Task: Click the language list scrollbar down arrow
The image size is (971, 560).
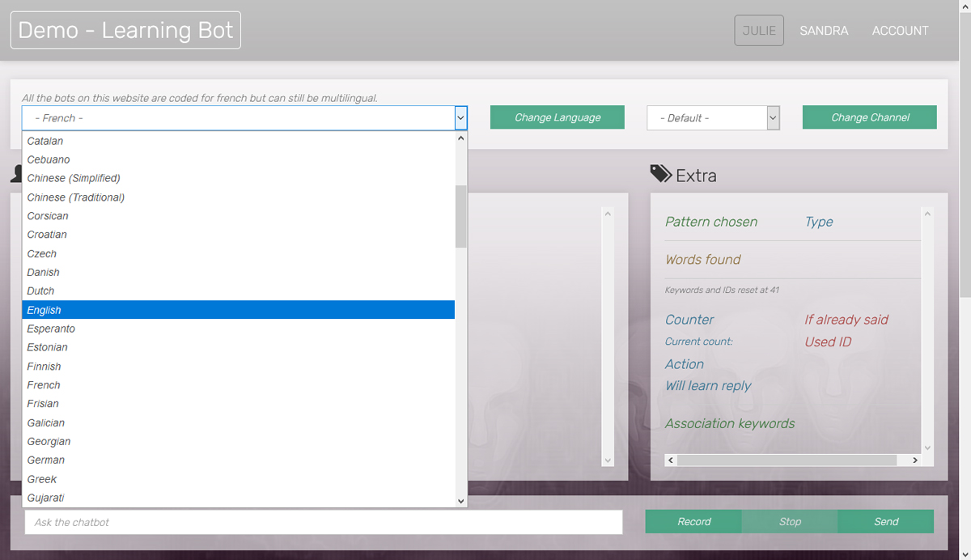Action: coord(461,501)
